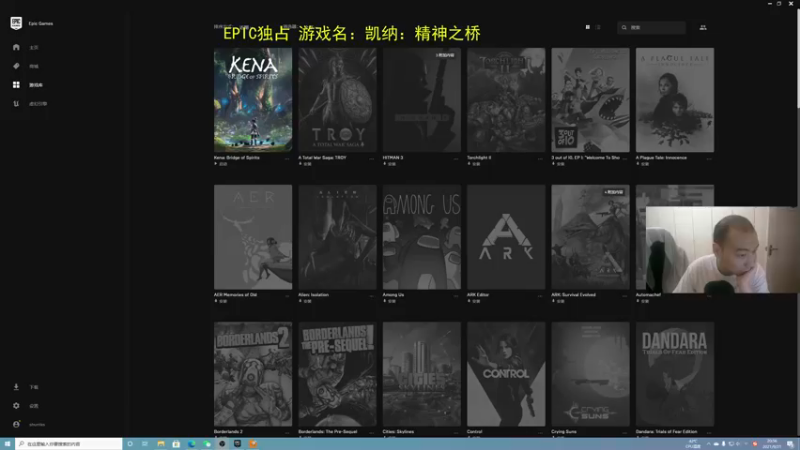Open File Explorer from the taskbar
Screen dimensions: 800x450
(161, 444)
